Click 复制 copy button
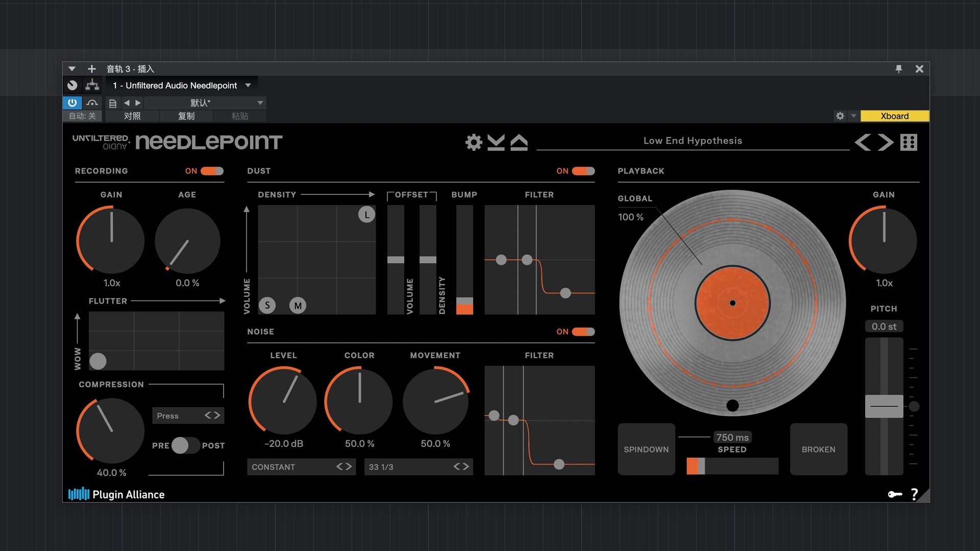 [186, 116]
